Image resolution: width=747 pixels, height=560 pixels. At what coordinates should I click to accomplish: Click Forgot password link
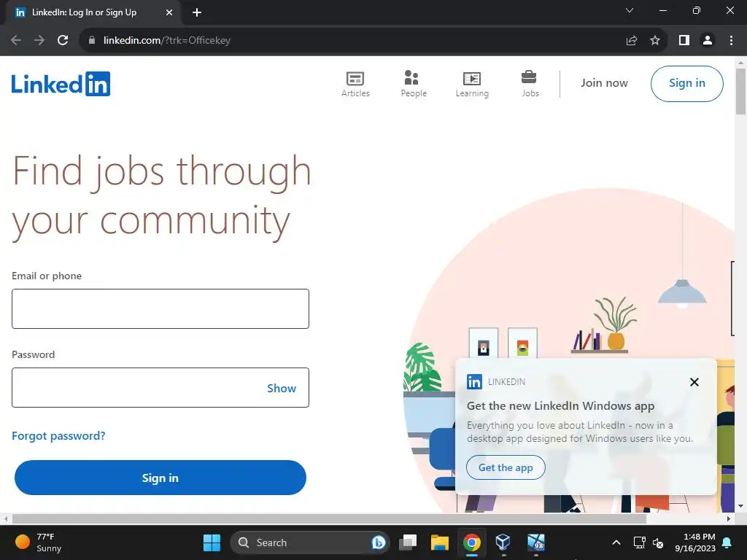coord(58,436)
